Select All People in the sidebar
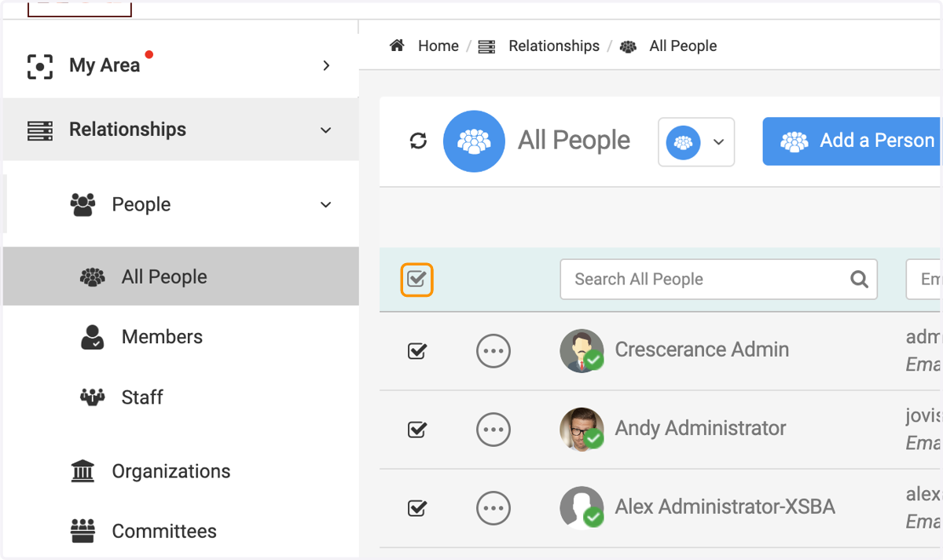The height and width of the screenshot is (560, 943). point(181,276)
